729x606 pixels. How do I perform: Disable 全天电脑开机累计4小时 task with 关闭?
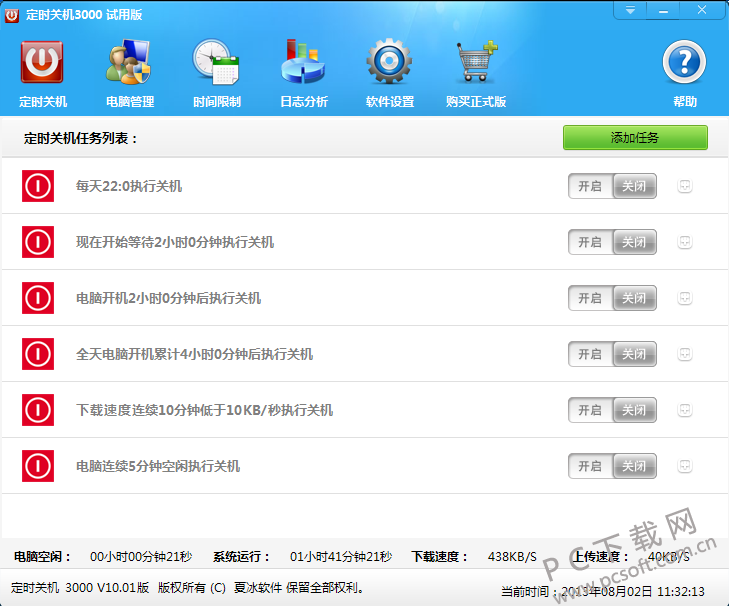pyautogui.click(x=635, y=354)
